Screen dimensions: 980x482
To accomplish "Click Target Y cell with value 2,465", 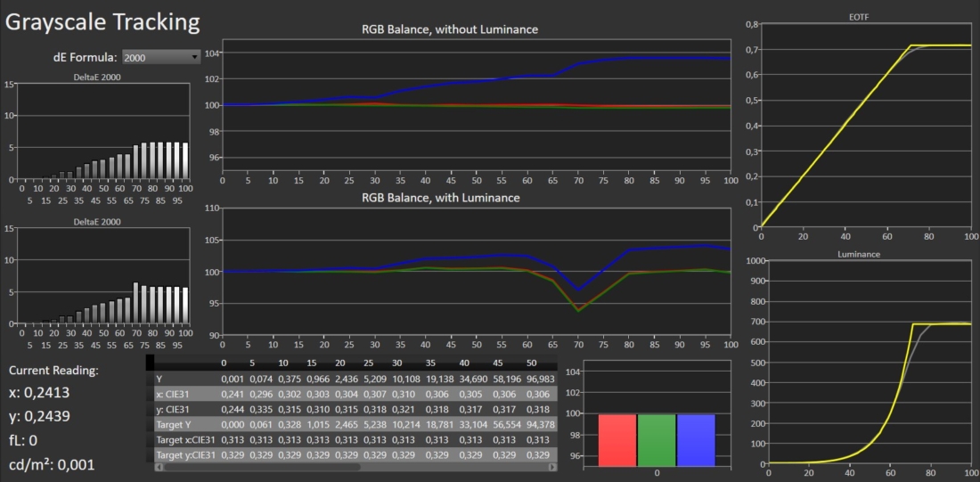I will pos(348,425).
